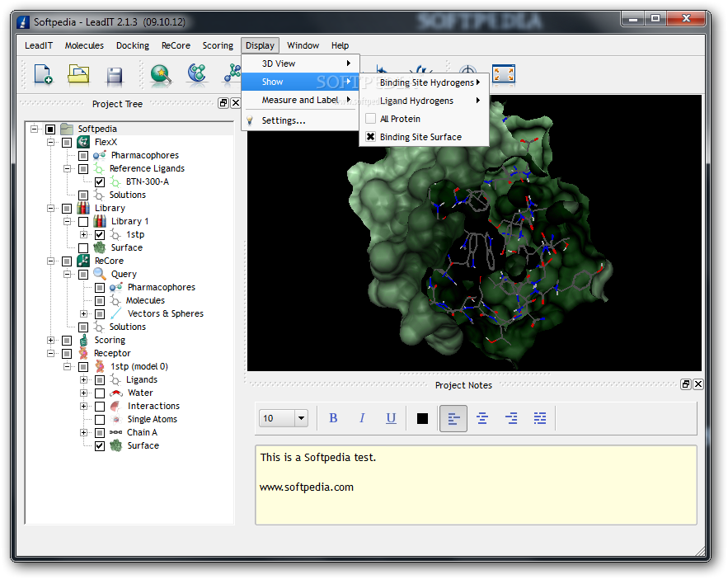Open the Docking menu
The width and height of the screenshot is (728, 579).
(133, 45)
